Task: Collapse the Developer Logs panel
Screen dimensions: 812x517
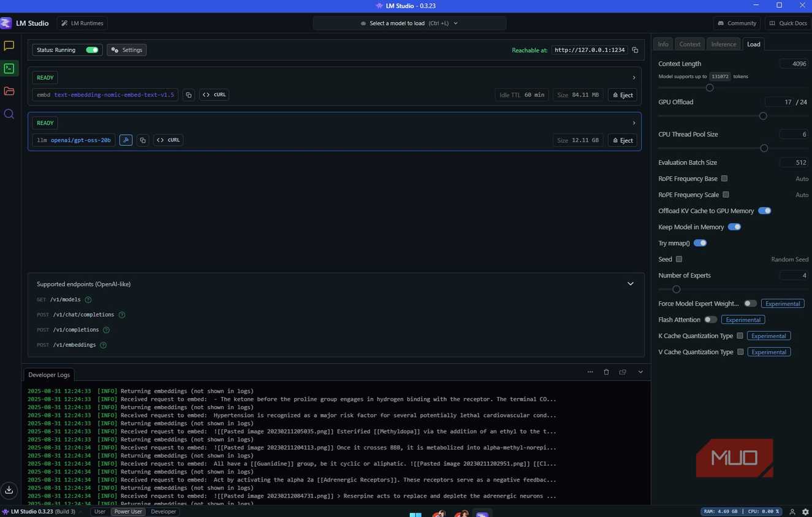Action: point(640,372)
